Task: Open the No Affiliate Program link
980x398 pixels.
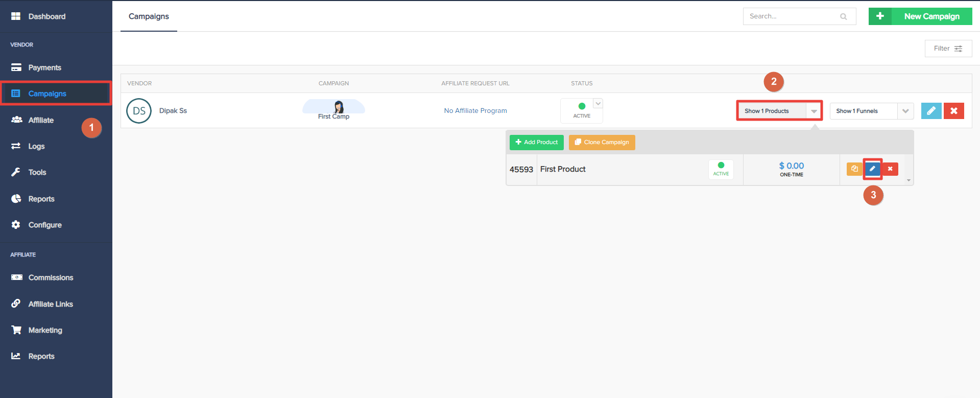Action: (475, 110)
